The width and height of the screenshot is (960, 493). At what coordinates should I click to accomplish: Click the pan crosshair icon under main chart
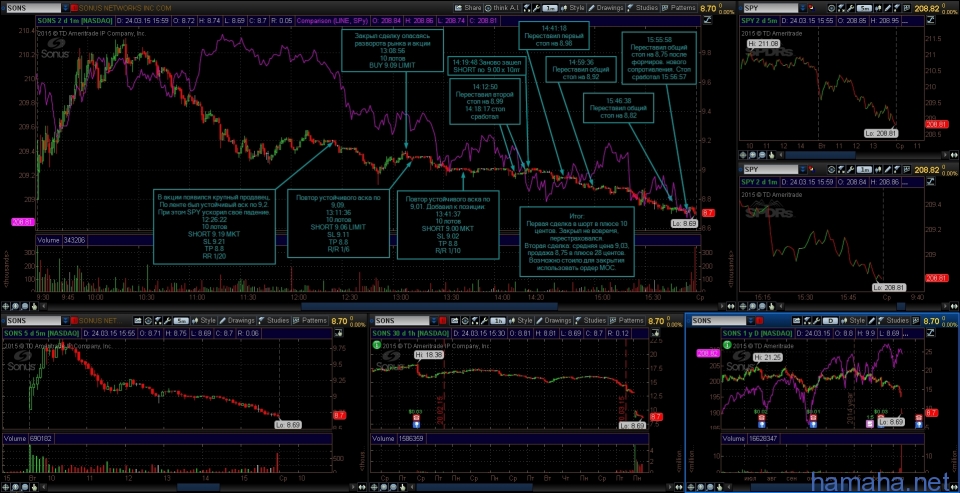point(6,306)
